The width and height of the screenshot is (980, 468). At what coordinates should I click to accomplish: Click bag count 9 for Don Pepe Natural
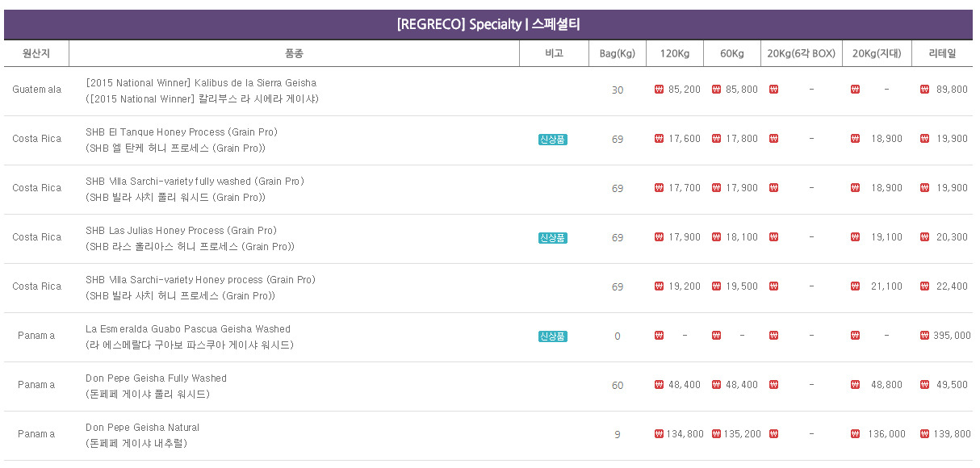click(x=618, y=434)
